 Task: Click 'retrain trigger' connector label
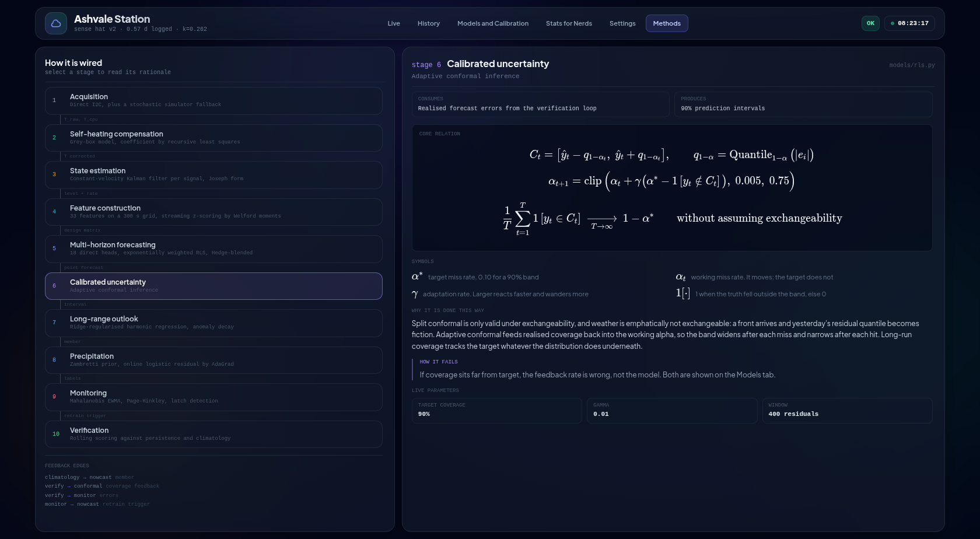pos(85,416)
